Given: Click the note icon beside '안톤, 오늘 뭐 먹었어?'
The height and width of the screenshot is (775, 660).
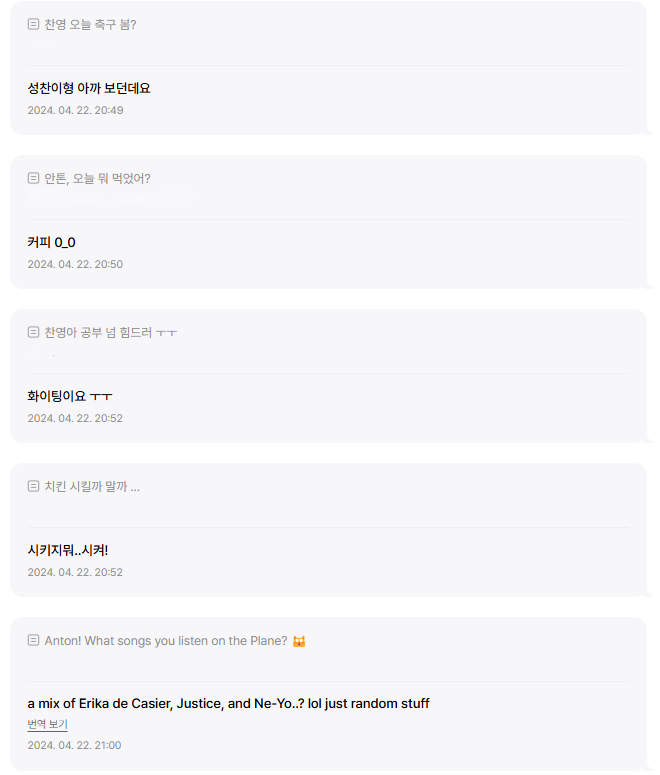Looking at the screenshot, I should [33, 178].
